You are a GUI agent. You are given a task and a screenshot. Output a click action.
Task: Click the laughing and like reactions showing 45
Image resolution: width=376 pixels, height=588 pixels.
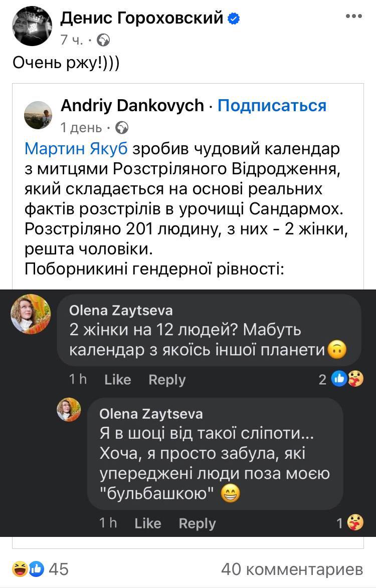click(x=28, y=569)
